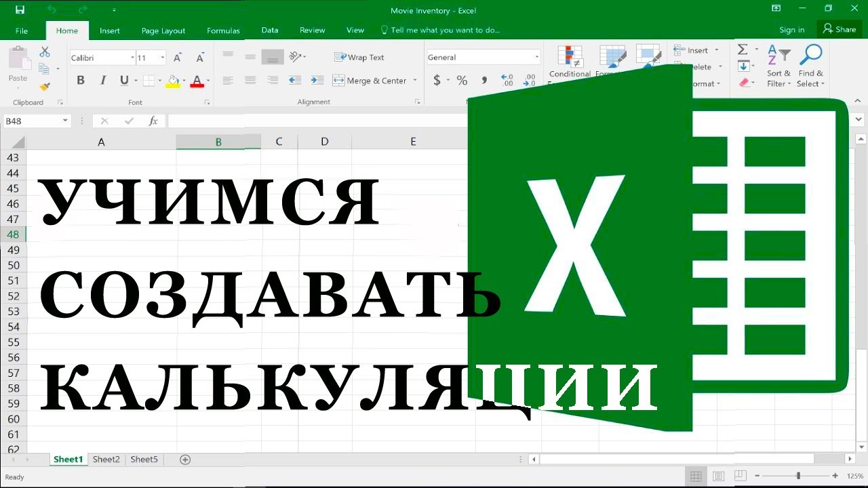Open Font group dialog launcher

click(x=207, y=102)
